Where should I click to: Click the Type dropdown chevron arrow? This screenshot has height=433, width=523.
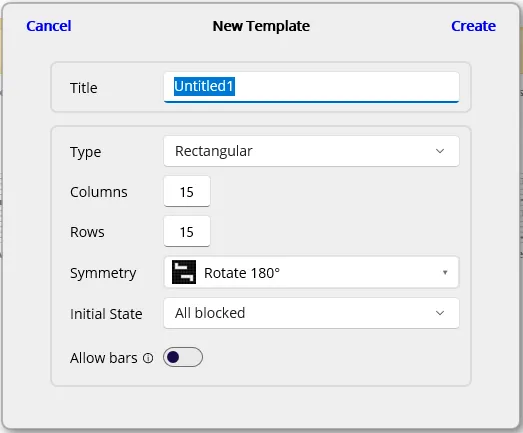click(440, 151)
